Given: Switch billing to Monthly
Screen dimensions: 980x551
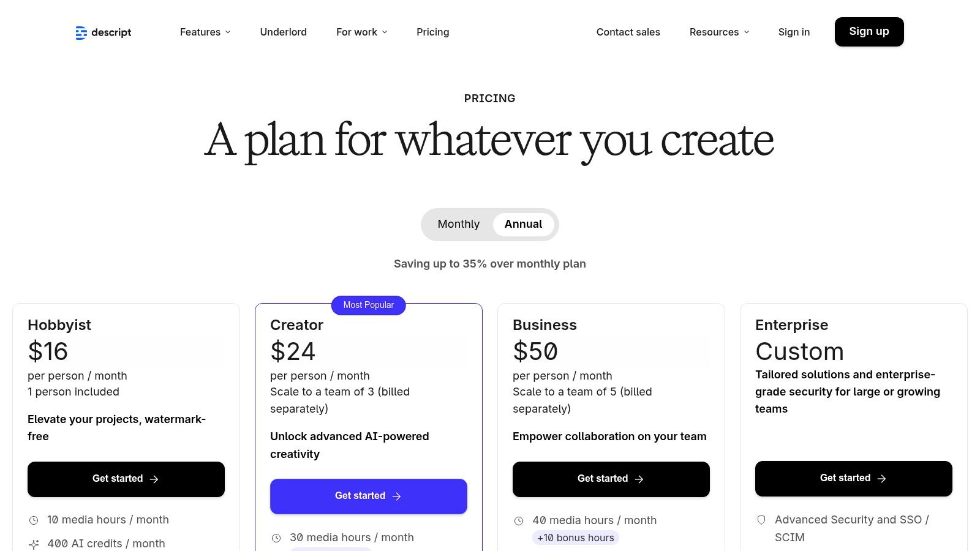Looking at the screenshot, I should [x=458, y=224].
